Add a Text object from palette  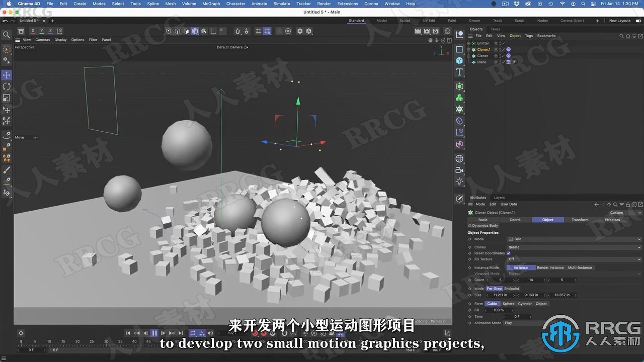pos(459,72)
